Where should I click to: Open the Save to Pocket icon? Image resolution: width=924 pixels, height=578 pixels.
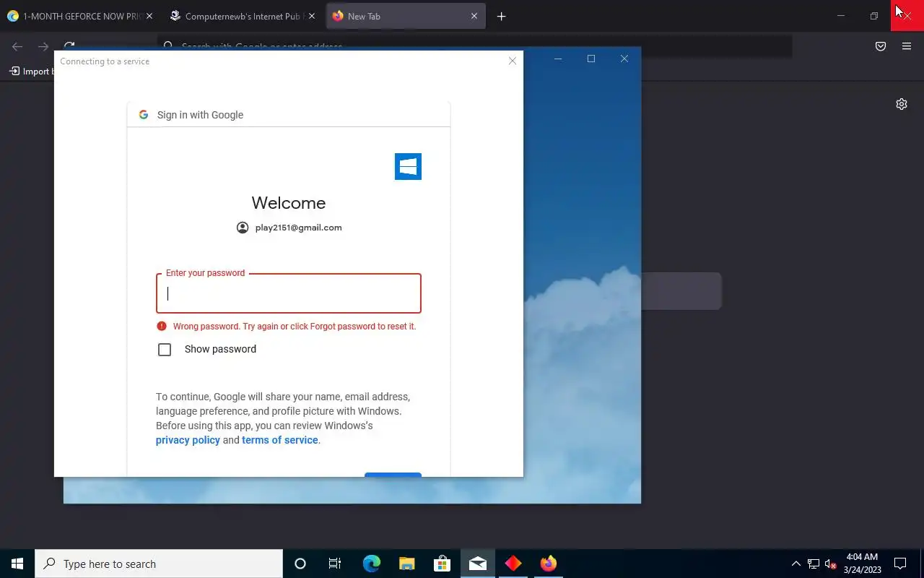click(881, 46)
